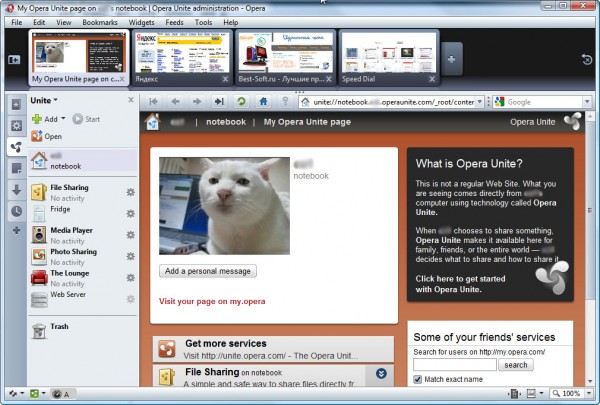
Task: Click the notebook breadcrumb link
Action: [x=226, y=122]
